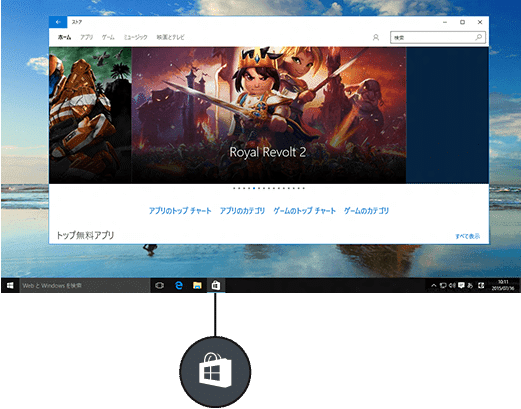Screen dimensions: 521x409
Task: Open the Action Center notification icon
Action: coord(461,286)
